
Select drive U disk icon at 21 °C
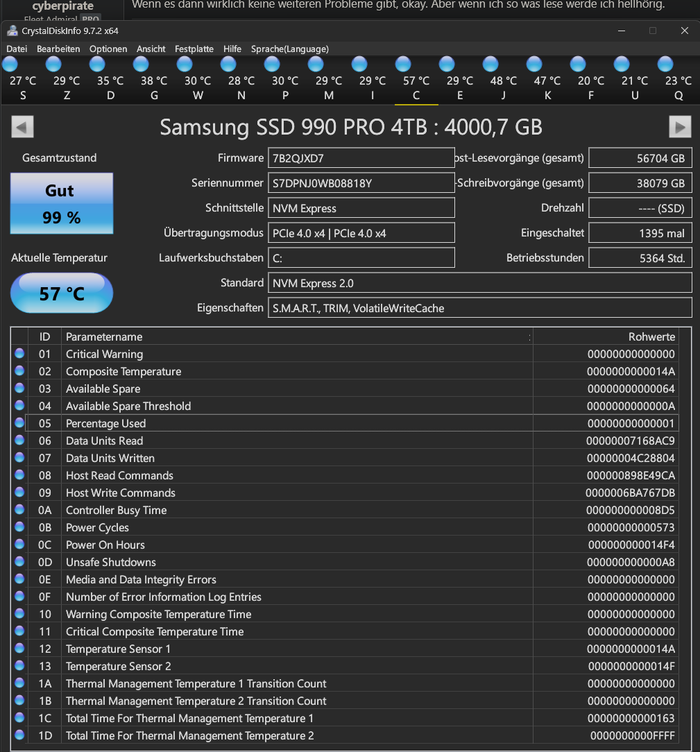click(622, 65)
